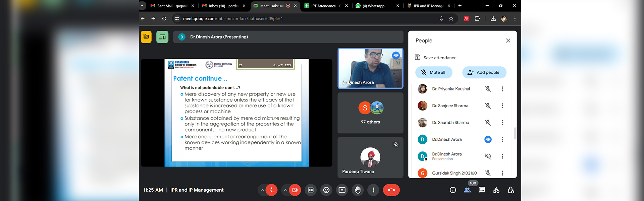
Task: Open the emoji reactions button
Action: click(326, 190)
